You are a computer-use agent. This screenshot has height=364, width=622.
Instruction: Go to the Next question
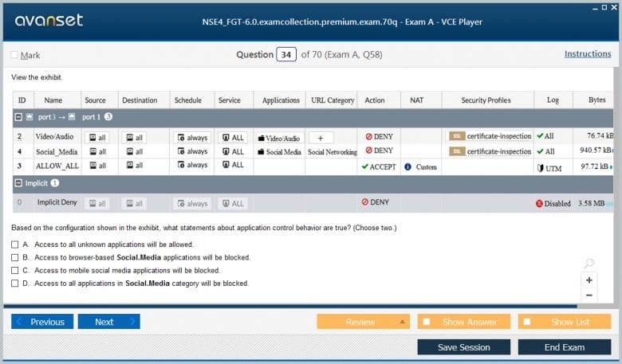(x=110, y=322)
